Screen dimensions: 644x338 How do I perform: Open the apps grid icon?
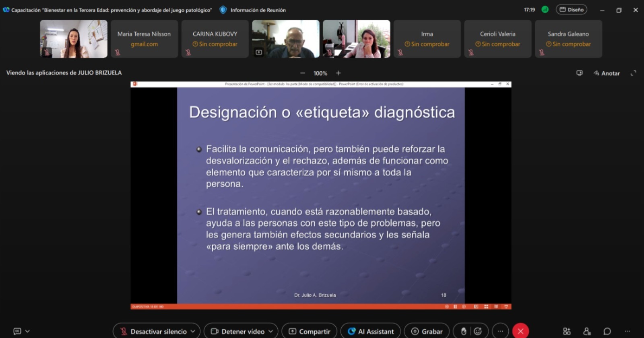tap(567, 331)
